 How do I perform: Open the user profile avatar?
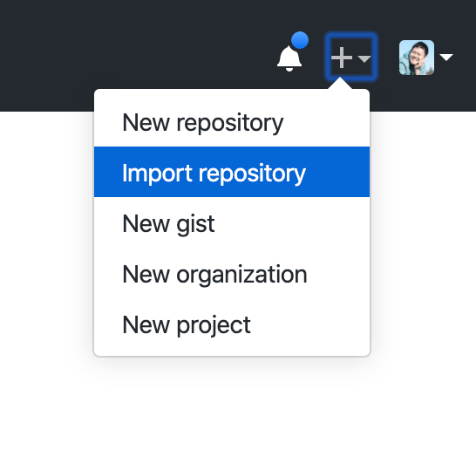pos(417,58)
